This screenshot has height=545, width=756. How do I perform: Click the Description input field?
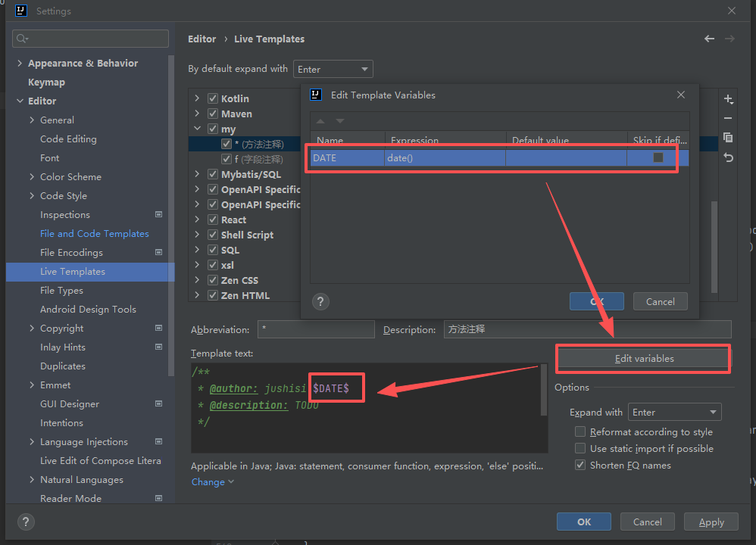[x=587, y=329]
